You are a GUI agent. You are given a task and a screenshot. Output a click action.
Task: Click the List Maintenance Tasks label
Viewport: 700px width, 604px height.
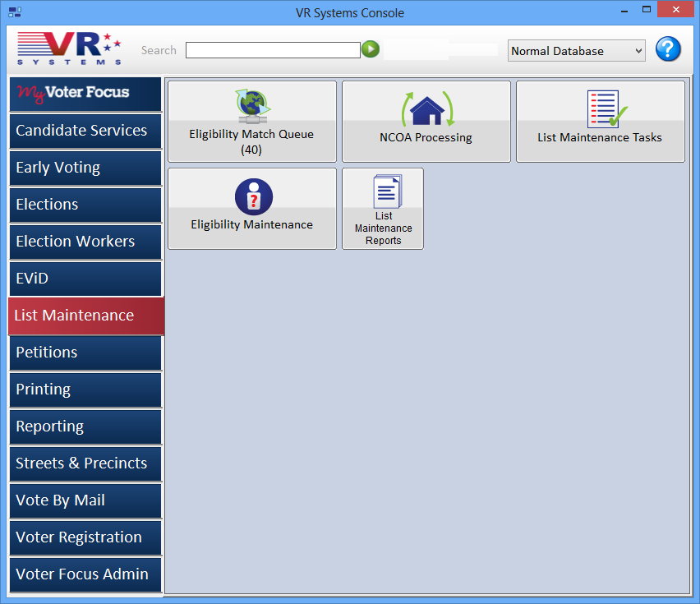600,137
